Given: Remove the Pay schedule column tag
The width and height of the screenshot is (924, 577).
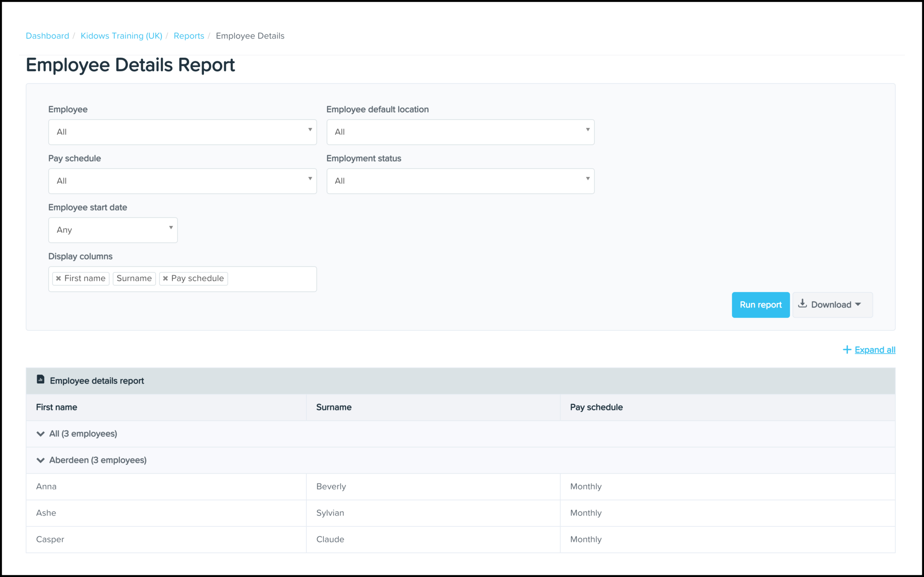Looking at the screenshot, I should [166, 279].
